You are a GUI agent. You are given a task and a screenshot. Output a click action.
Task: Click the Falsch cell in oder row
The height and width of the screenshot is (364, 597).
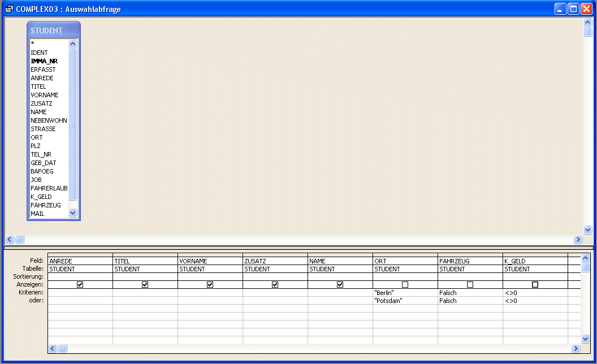coord(470,301)
